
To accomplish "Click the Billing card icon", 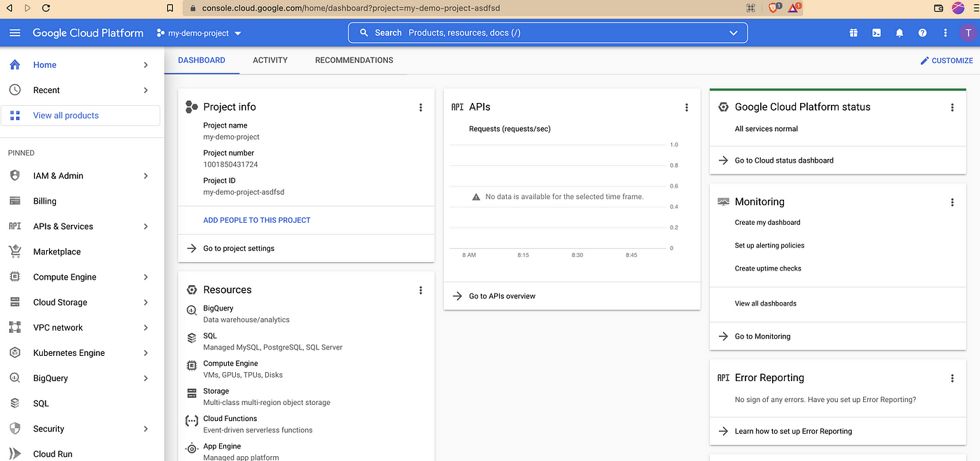I will [x=15, y=201].
